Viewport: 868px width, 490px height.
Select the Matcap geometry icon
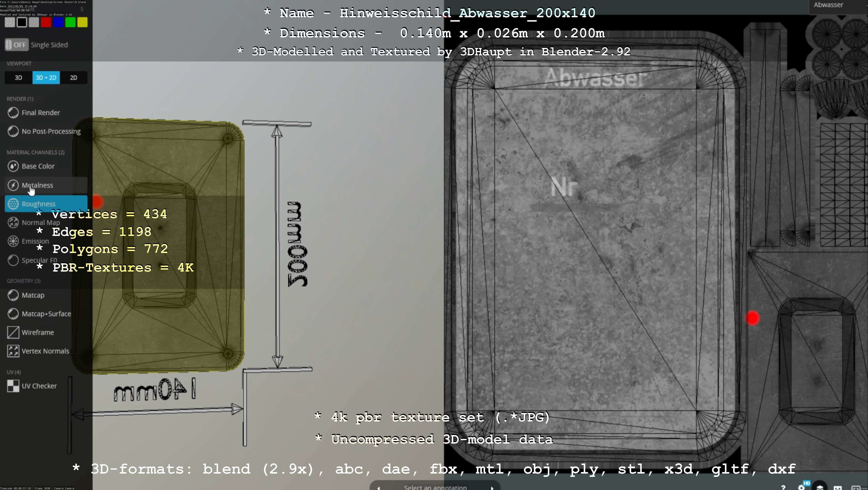tap(13, 295)
